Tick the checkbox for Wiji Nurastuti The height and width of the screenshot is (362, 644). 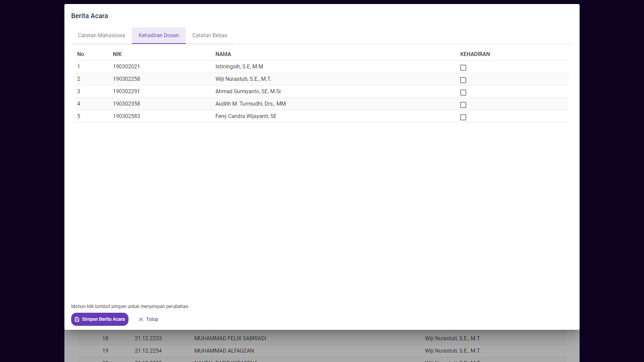(x=463, y=80)
